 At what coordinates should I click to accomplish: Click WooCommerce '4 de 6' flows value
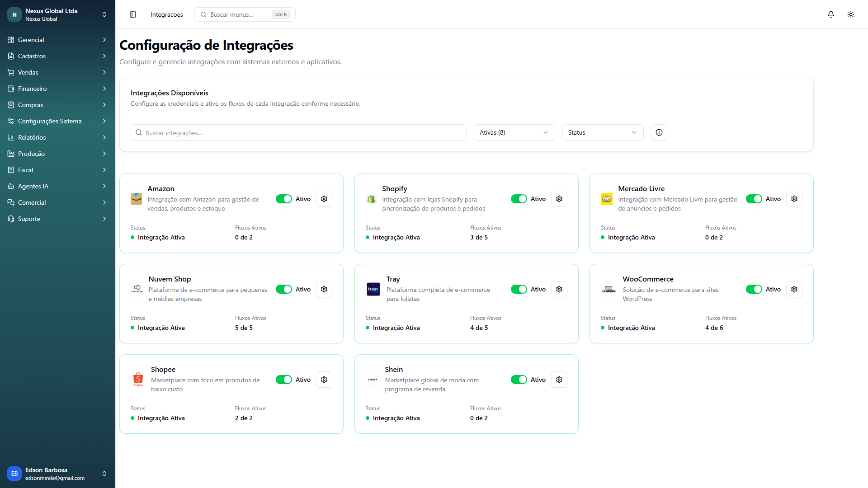[714, 328]
